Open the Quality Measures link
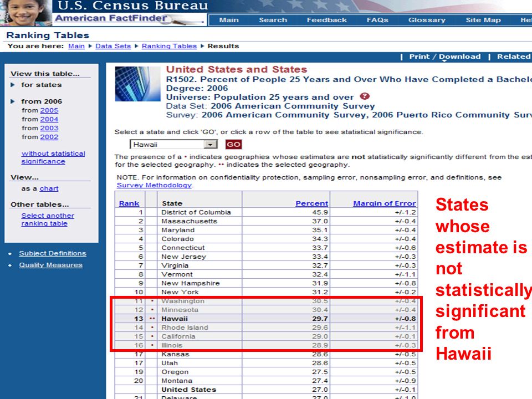This screenshot has height=399, width=532. [x=50, y=265]
